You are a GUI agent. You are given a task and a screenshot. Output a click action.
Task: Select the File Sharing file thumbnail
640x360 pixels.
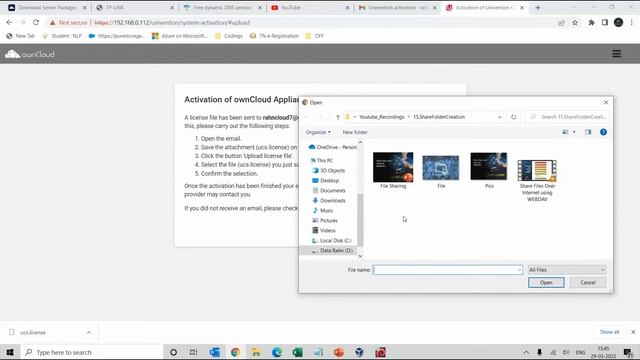(x=393, y=171)
